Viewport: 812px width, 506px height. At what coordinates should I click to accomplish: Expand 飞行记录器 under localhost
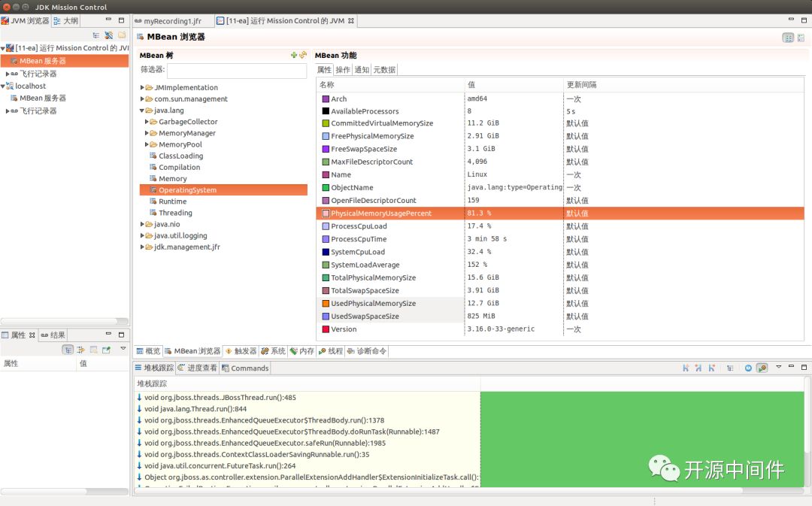click(x=8, y=111)
